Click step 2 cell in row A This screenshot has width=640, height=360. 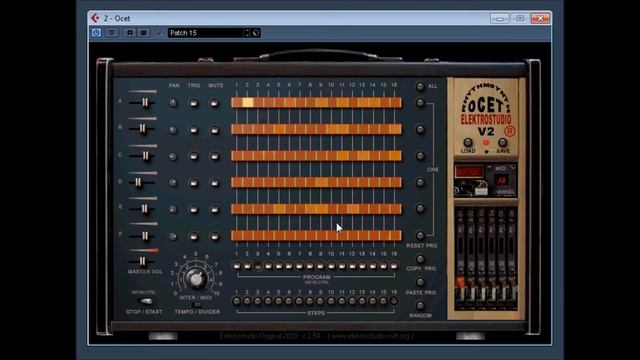[247, 102]
